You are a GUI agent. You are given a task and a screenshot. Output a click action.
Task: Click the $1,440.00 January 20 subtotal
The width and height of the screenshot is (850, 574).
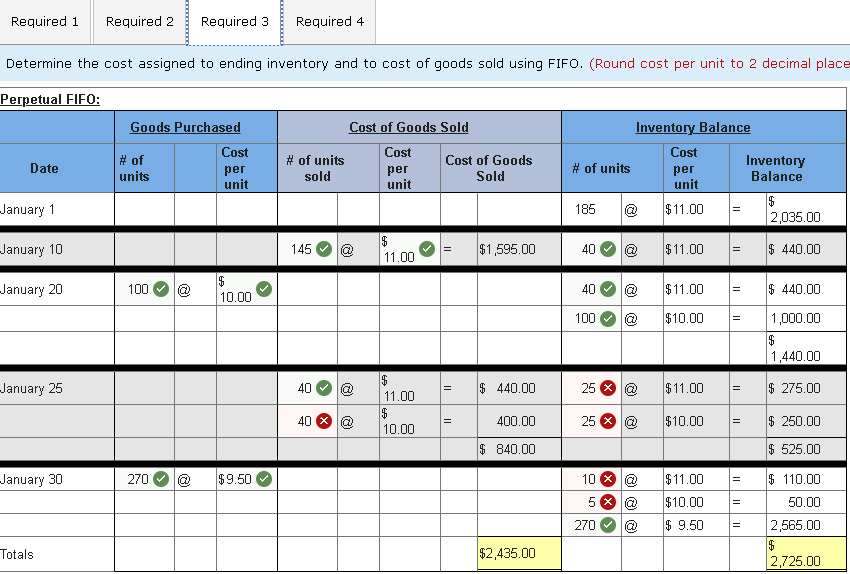coord(806,348)
